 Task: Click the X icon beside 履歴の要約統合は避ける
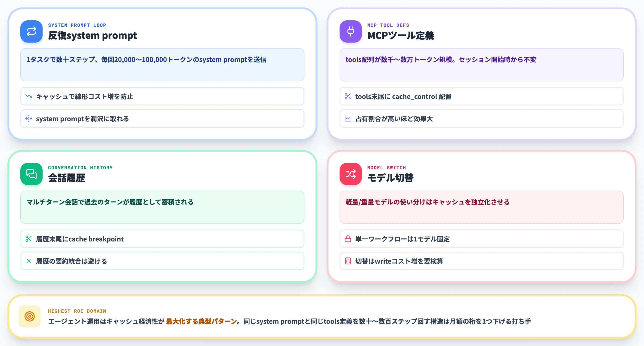coord(29,261)
